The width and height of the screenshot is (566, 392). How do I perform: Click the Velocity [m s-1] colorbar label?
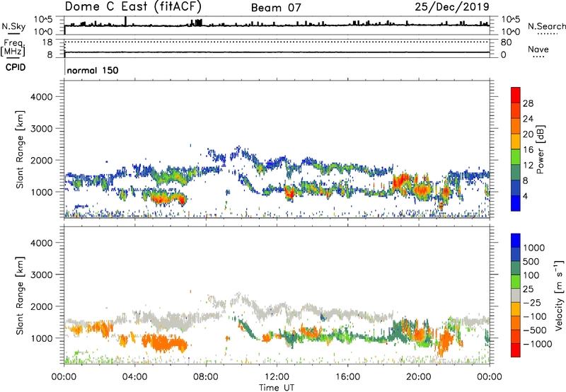coord(559,295)
